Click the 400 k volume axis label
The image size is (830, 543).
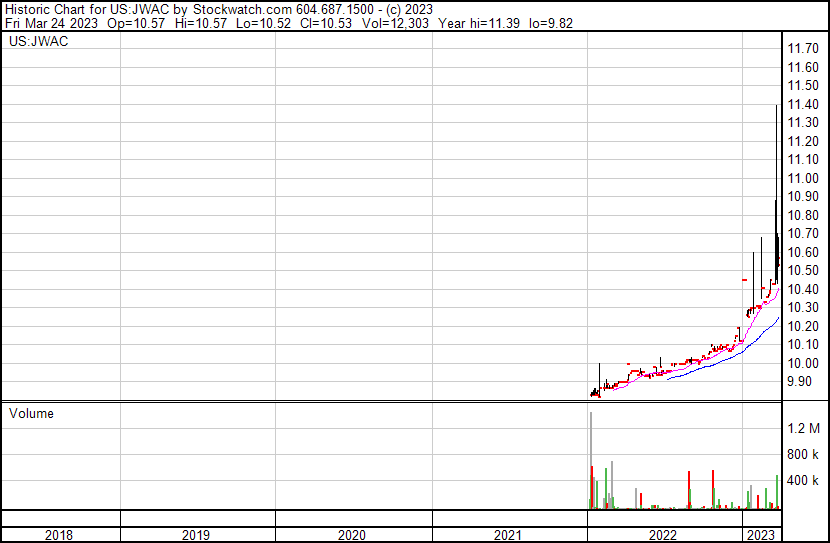(x=804, y=480)
